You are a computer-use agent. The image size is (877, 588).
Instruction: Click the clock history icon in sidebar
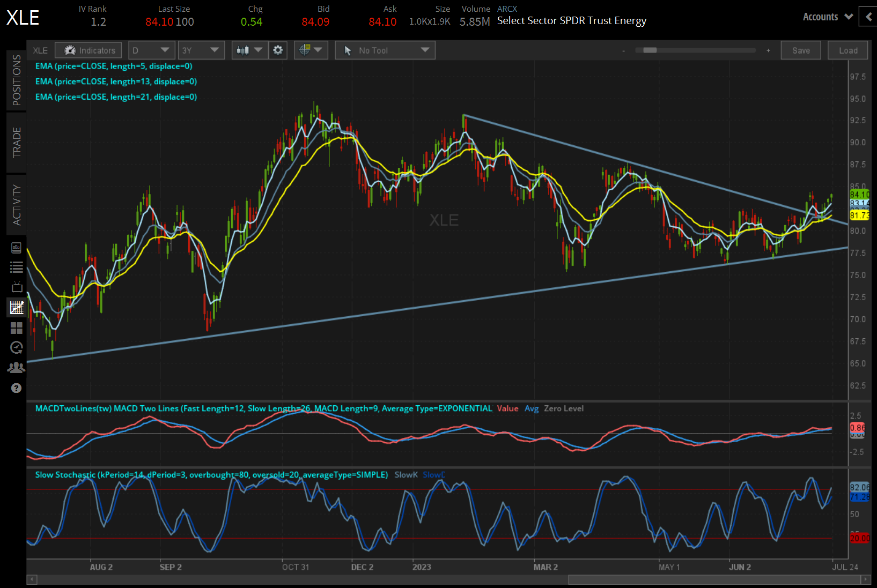coord(17,348)
